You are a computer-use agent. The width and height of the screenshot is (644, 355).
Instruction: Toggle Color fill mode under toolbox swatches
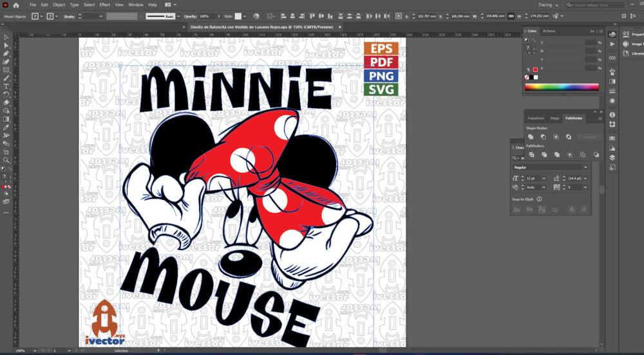pyautogui.click(x=3, y=187)
